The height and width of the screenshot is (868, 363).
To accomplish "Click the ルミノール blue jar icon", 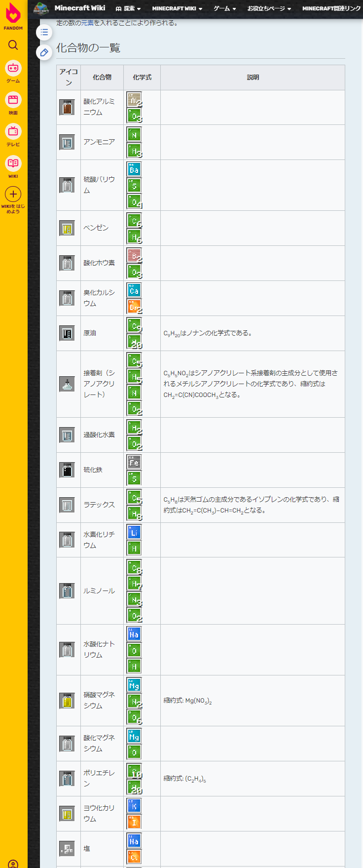I will [x=67, y=591].
